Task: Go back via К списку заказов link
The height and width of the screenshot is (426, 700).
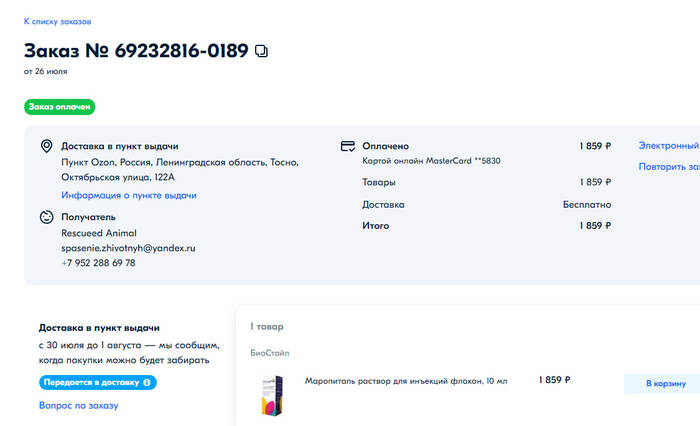Action: tap(57, 20)
